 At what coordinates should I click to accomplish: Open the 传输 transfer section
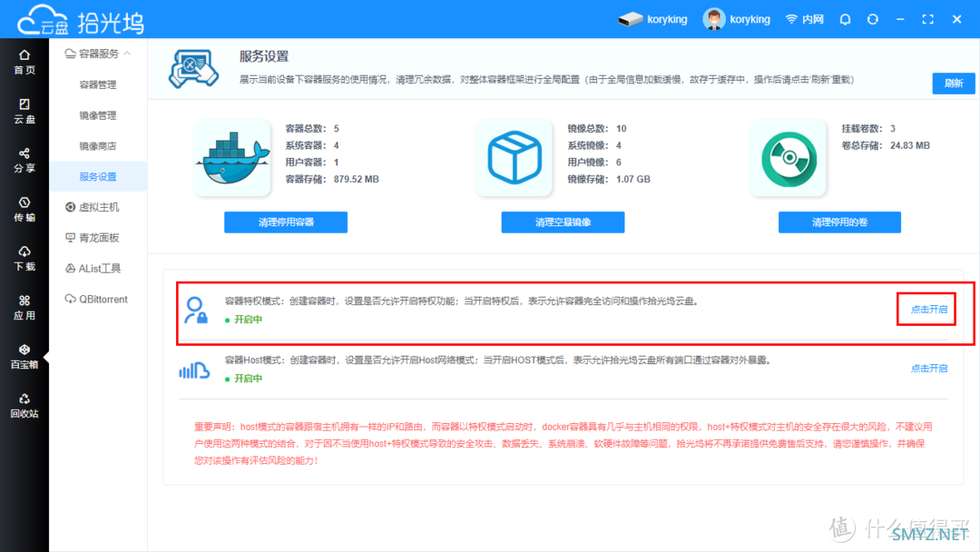point(24,210)
